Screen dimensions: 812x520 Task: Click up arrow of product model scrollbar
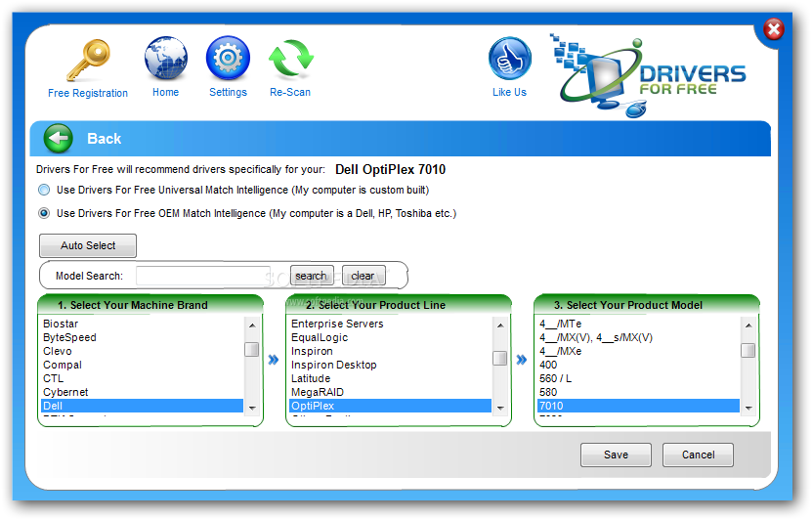coord(748,325)
